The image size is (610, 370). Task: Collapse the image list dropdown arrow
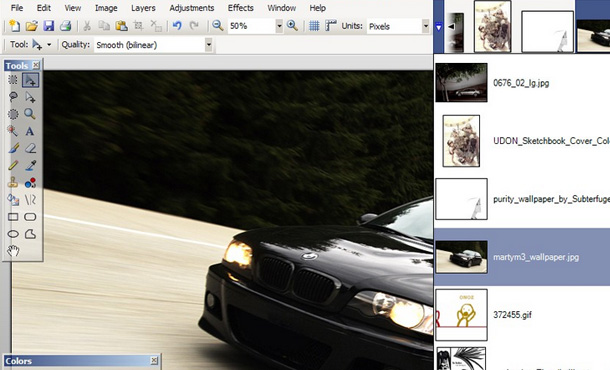[438, 27]
